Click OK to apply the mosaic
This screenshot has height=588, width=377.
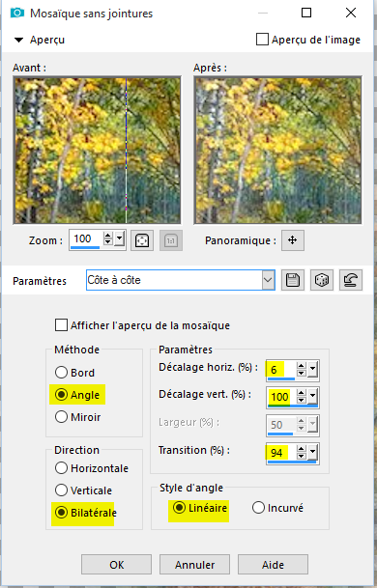point(116,565)
